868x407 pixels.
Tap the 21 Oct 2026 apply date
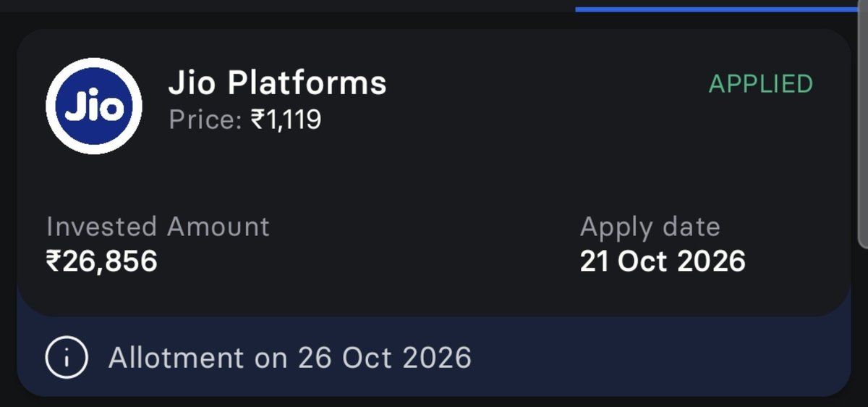[x=663, y=261]
